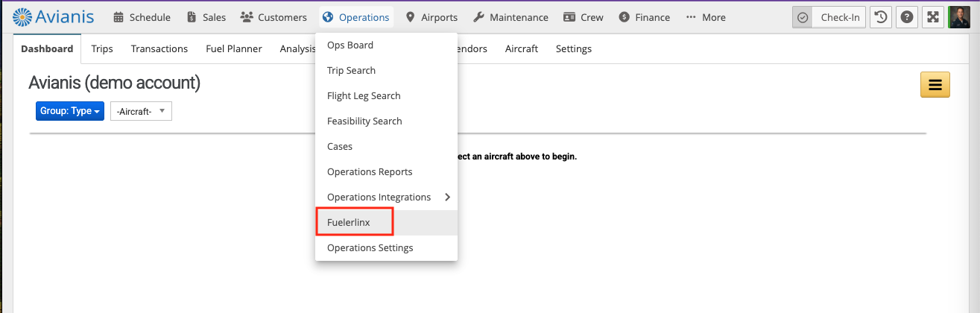This screenshot has height=313, width=980.
Task: Open the Maintenance wrench menu
Action: 510,17
